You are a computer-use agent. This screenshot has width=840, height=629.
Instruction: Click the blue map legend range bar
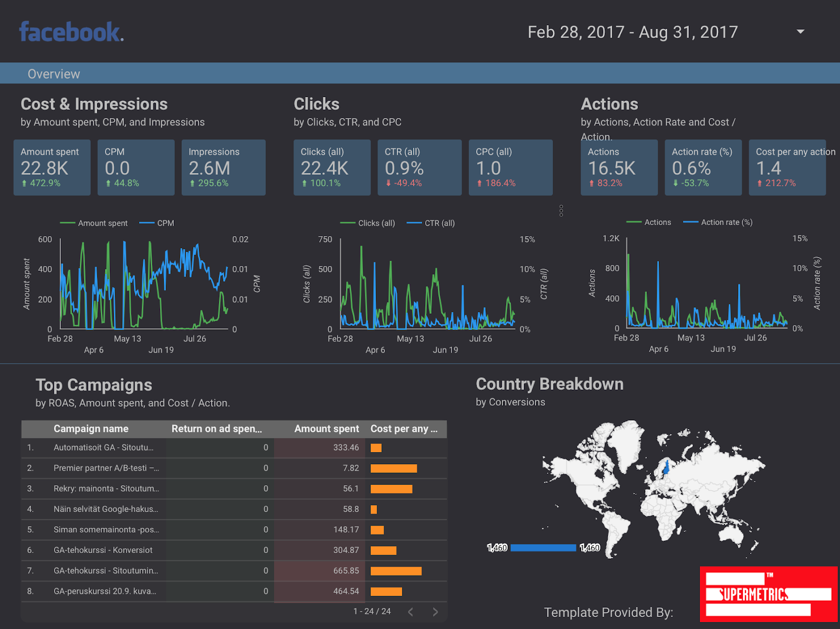[x=543, y=548]
